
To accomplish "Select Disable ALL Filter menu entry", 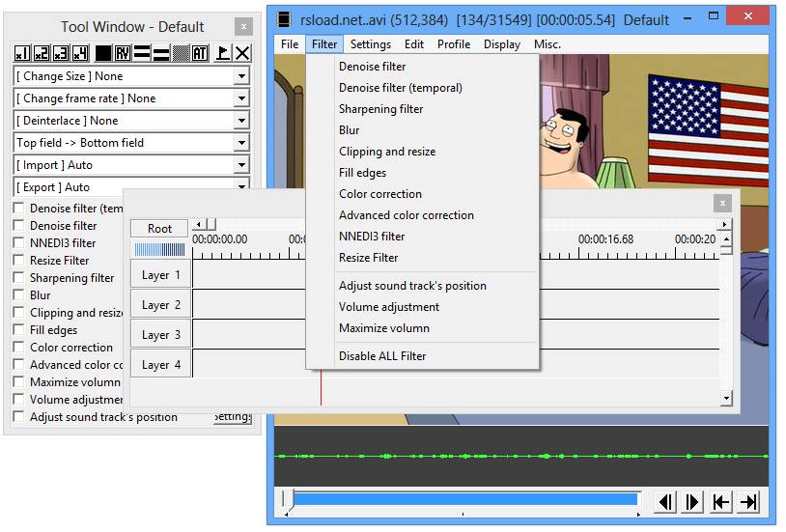I will click(x=422, y=356).
